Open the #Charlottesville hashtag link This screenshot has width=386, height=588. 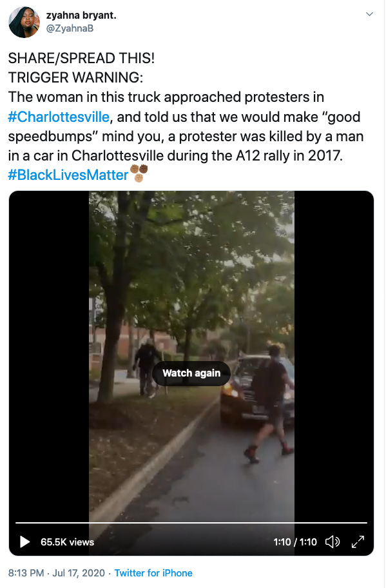pos(59,117)
